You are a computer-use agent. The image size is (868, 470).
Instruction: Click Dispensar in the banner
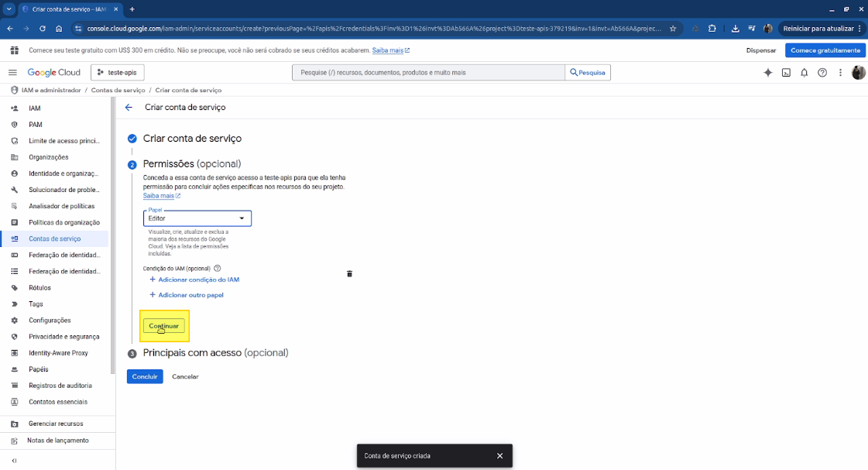[761, 50]
